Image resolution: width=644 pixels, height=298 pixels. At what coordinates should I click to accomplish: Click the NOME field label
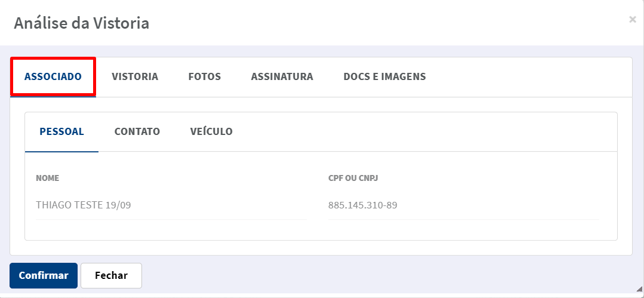tap(48, 179)
